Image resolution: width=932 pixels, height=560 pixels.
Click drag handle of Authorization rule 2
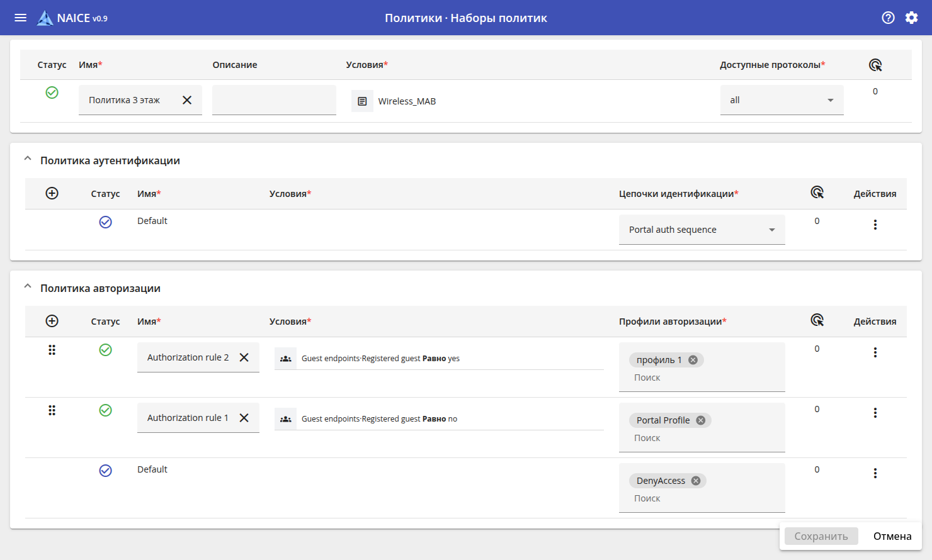52,350
